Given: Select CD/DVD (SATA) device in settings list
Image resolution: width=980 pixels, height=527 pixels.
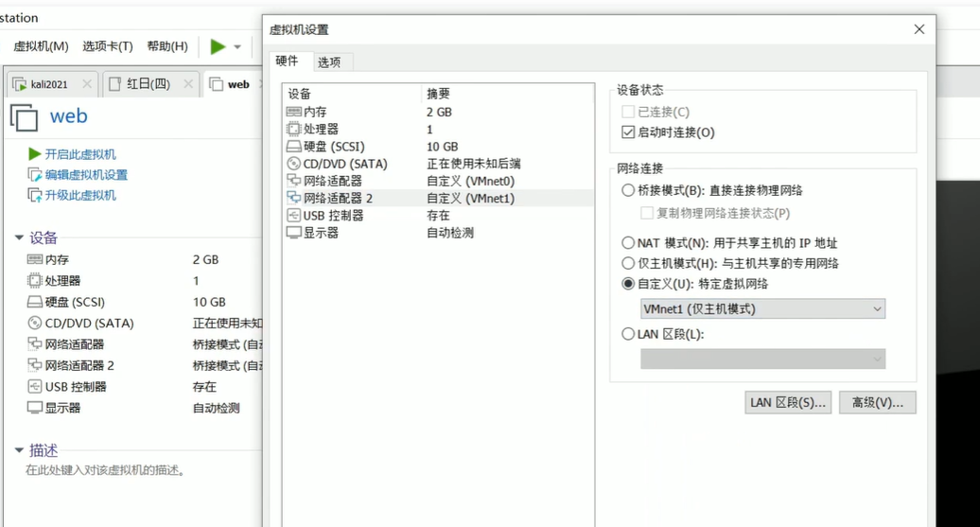Looking at the screenshot, I should tap(345, 164).
